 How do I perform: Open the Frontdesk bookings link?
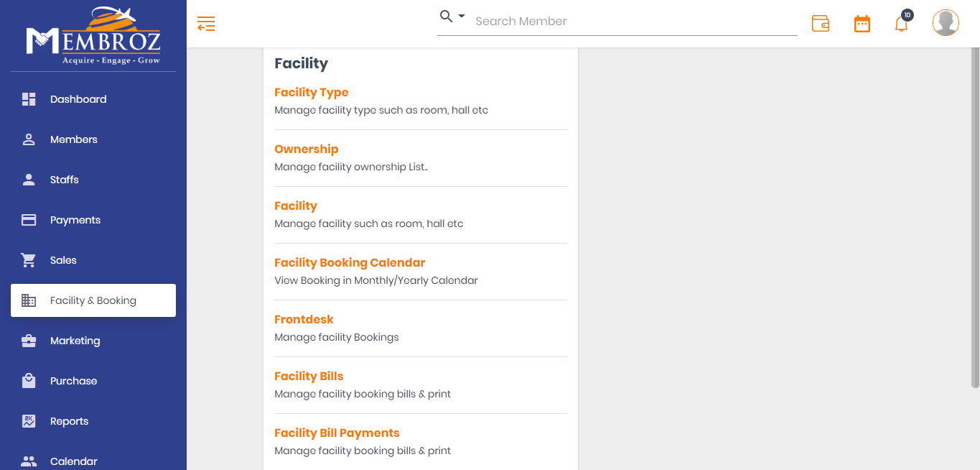pos(304,319)
